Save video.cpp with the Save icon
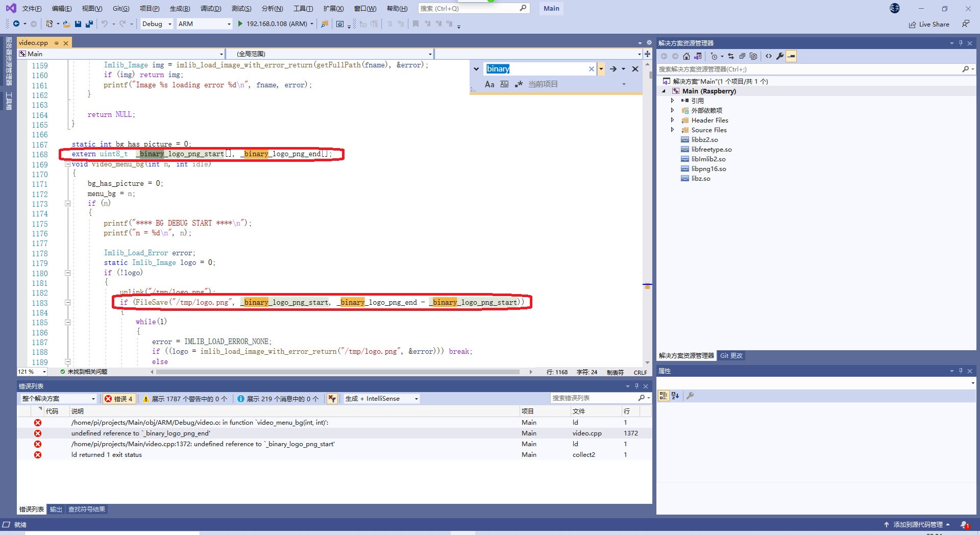The width and height of the screenshot is (980, 535). point(78,23)
